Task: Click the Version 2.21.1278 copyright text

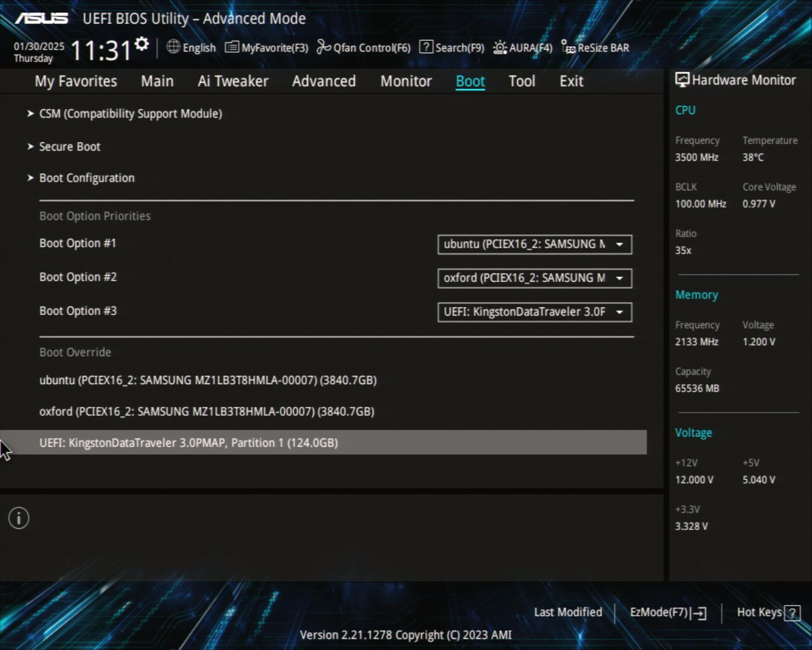Action: tap(406, 635)
